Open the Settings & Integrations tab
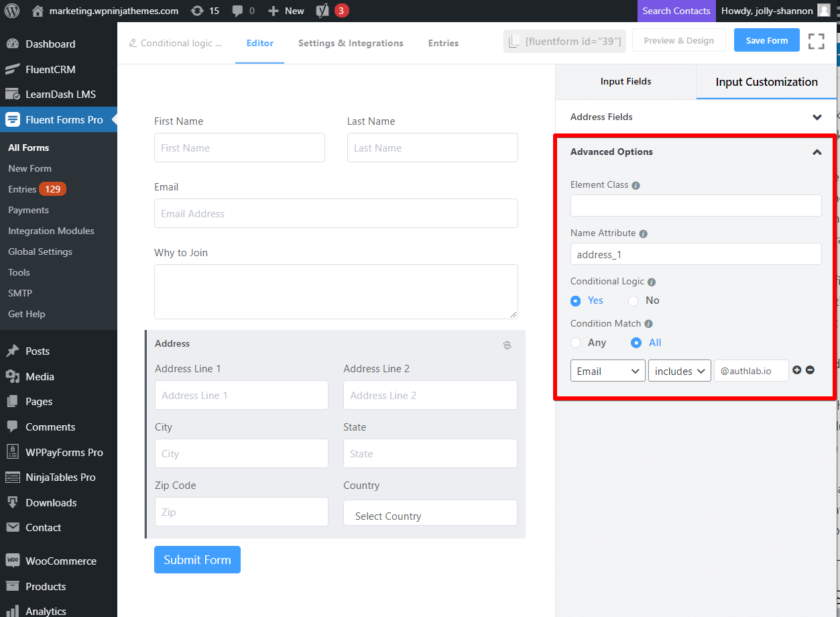Viewport: 840px width, 617px height. [351, 43]
